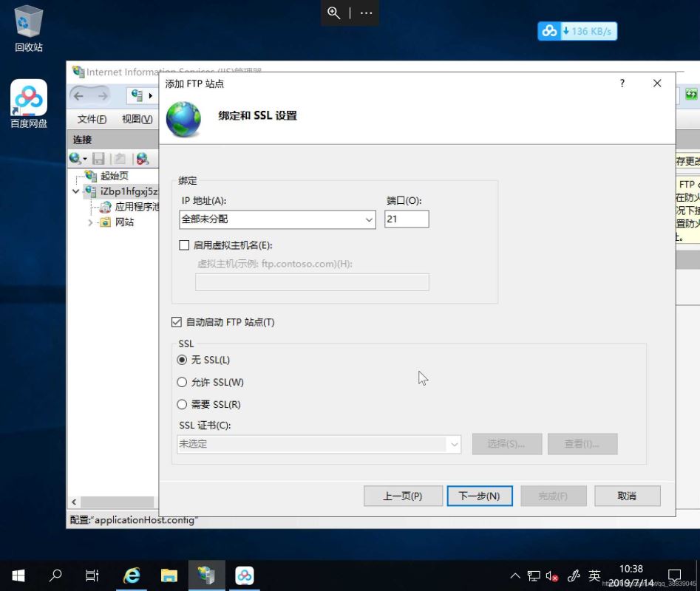Click the Baidu Netdisk taskbar icon
Image resolution: width=700 pixels, height=591 pixels.
click(245, 575)
